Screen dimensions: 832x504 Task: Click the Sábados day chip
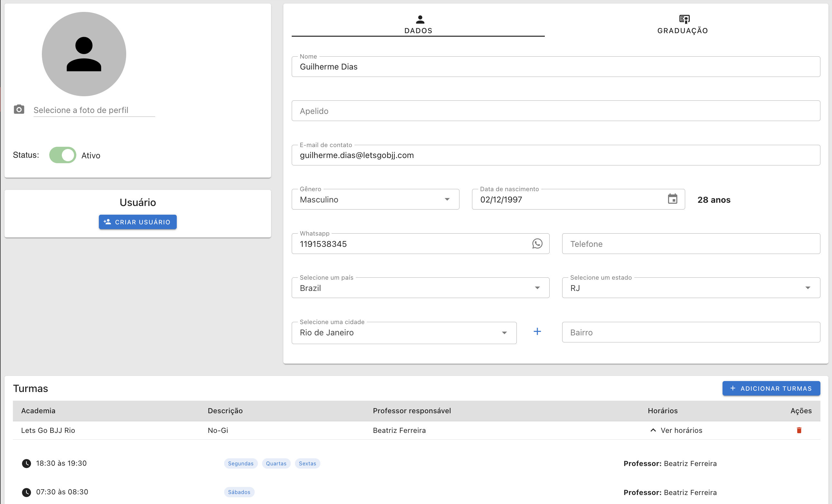[239, 492]
